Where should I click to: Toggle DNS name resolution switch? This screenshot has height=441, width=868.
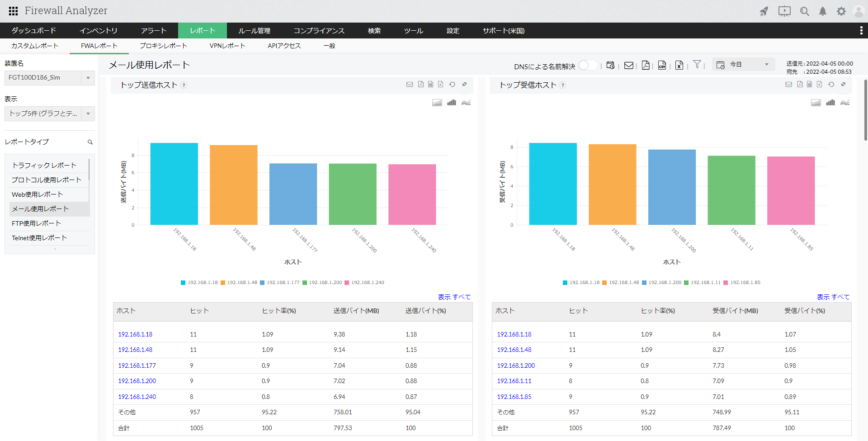click(587, 66)
